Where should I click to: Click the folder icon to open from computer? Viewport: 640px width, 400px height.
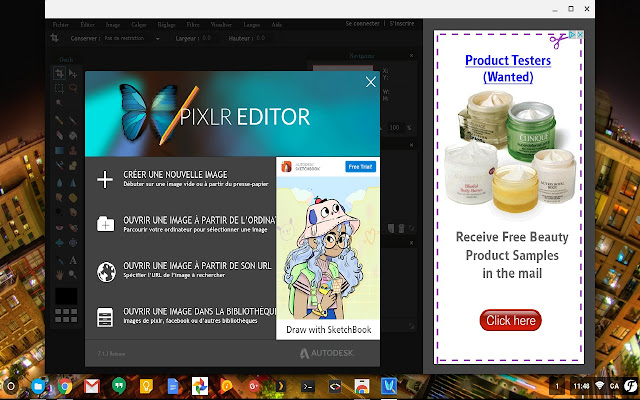(105, 224)
